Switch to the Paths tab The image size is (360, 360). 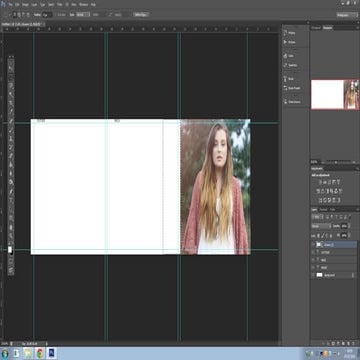point(332,209)
